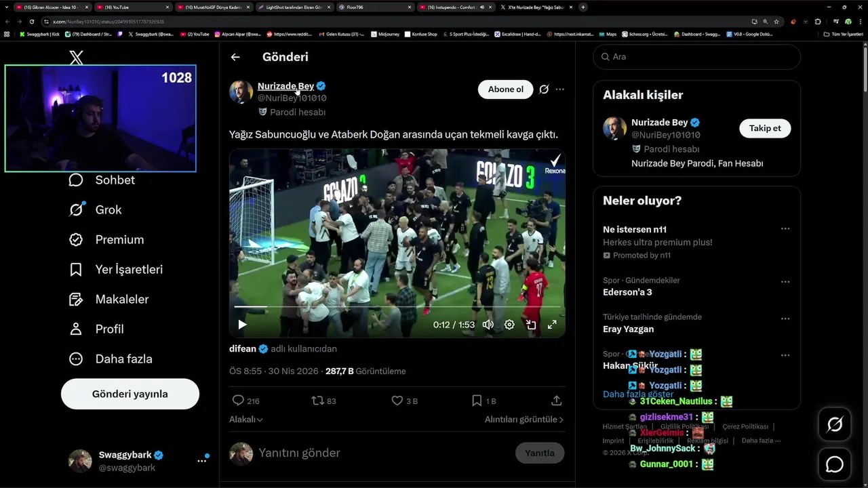This screenshot has width=868, height=488.
Task: Toggle video picture-in-picture mode
Action: point(531,325)
